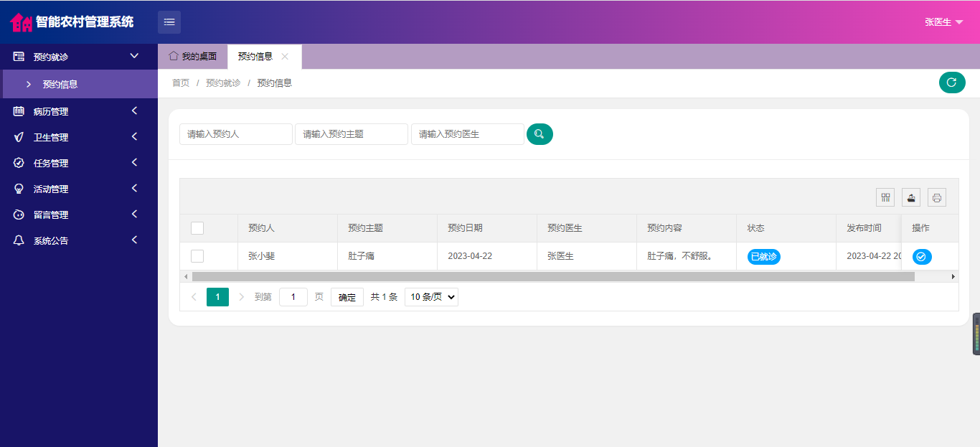Image resolution: width=980 pixels, height=447 pixels.
Task: Click the 2023-04-22 date cell
Action: coord(487,256)
